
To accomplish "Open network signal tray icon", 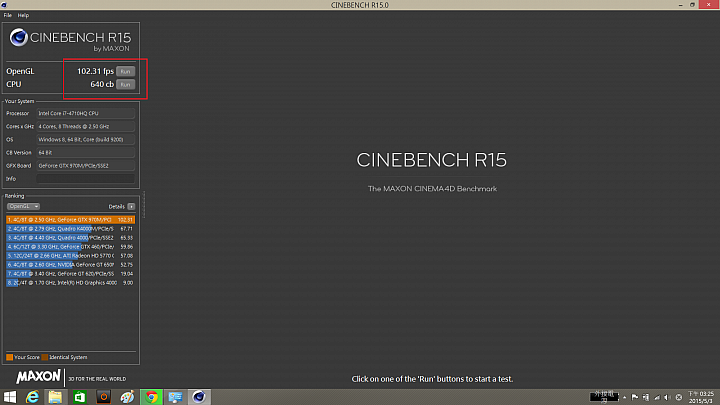I will [657, 398].
